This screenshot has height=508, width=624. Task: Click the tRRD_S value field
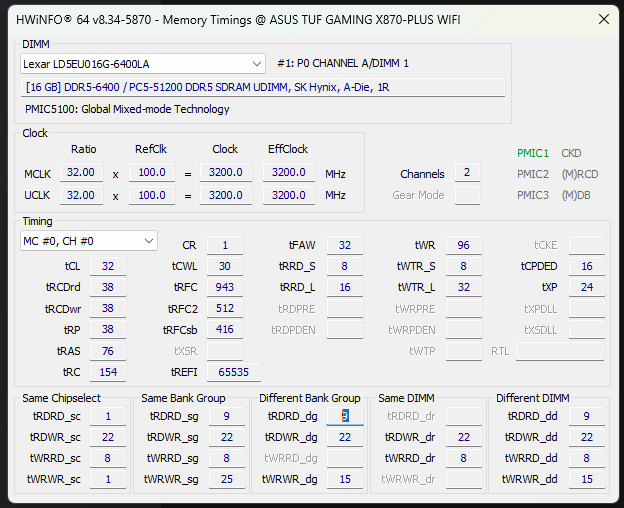345,266
